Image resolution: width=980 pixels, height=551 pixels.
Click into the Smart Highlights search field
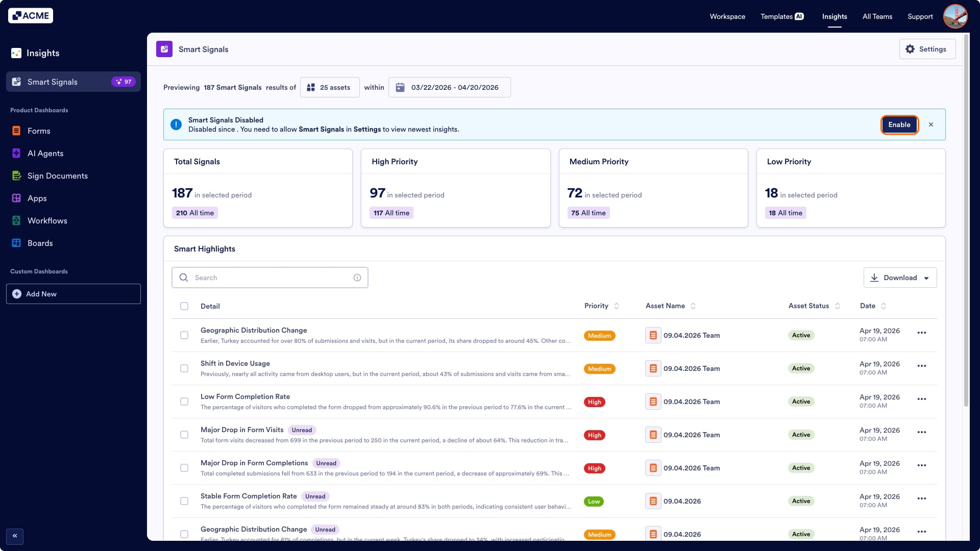pyautogui.click(x=271, y=278)
